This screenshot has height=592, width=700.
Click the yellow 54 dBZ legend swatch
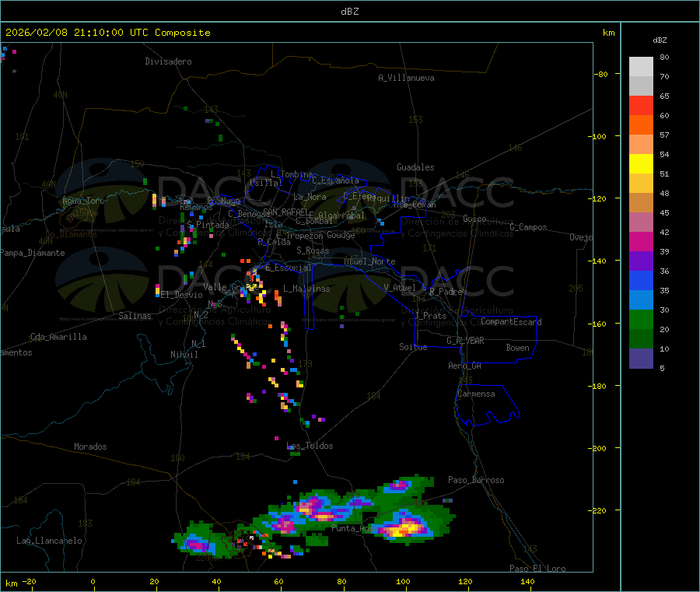pos(641,164)
